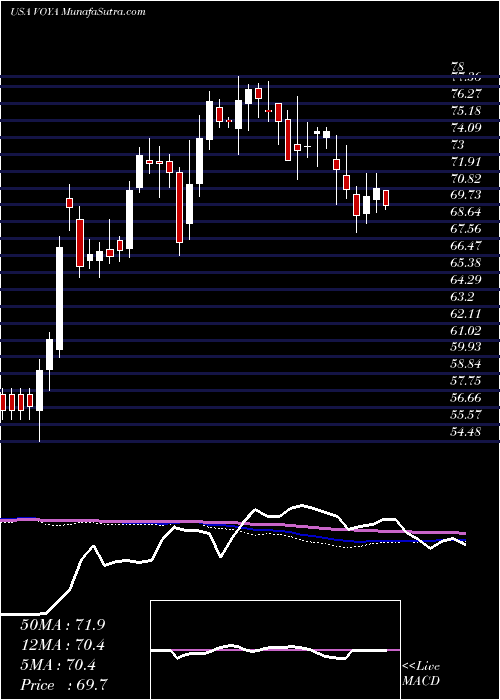Screen dimensions: 500x700
Task: Click the <<Live MACD label
Action: (421, 673)
